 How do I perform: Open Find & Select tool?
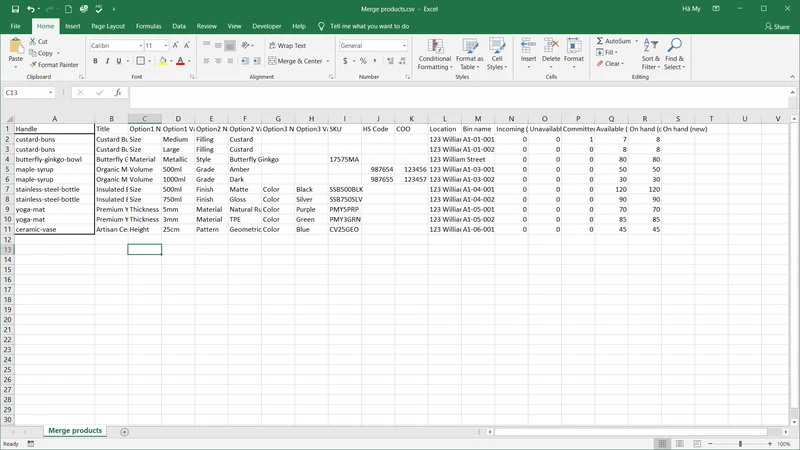coord(674,55)
